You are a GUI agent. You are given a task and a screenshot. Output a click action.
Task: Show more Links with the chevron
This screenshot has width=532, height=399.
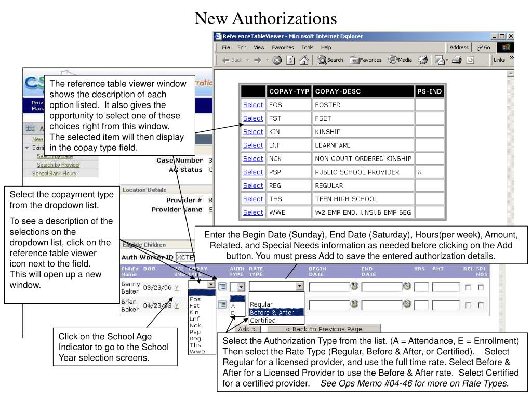tap(511, 58)
